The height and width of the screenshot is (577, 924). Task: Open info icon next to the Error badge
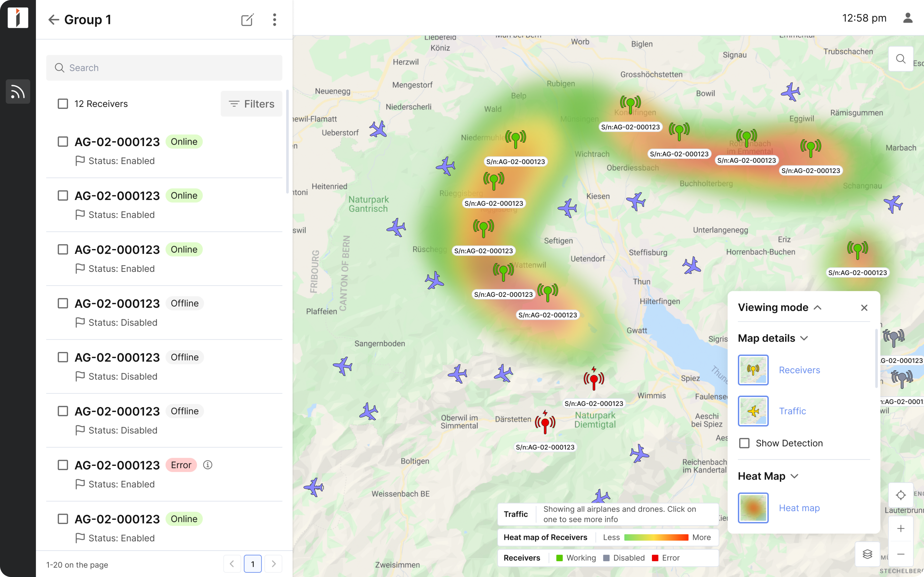(x=208, y=465)
